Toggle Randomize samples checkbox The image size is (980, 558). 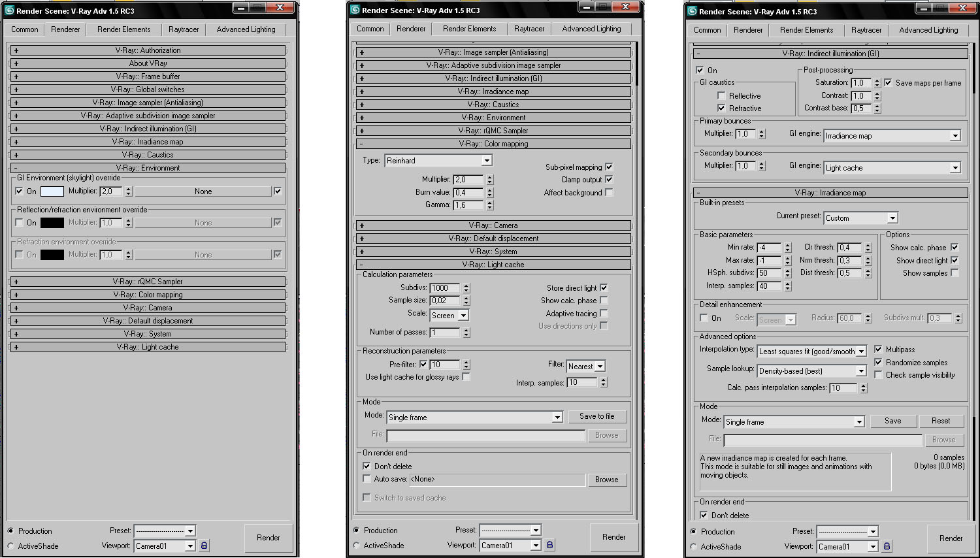click(x=878, y=363)
